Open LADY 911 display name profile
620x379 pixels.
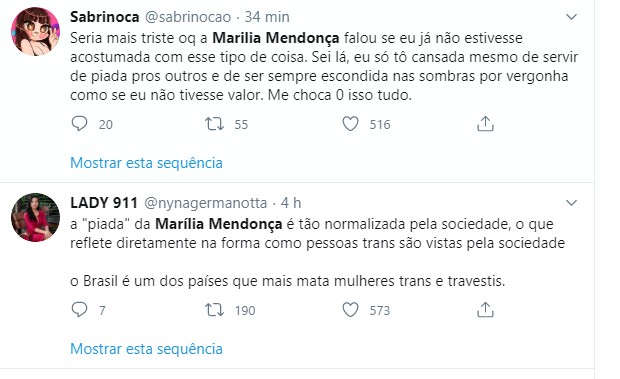point(104,203)
